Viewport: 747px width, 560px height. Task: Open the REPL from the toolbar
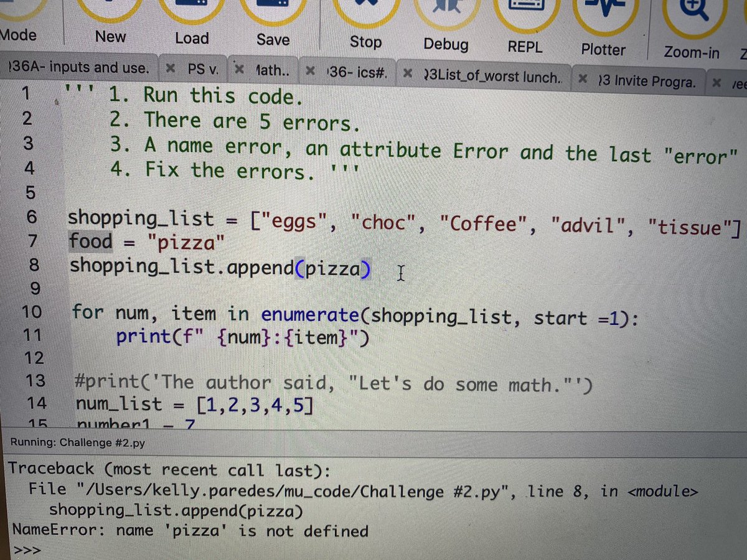(525, 29)
